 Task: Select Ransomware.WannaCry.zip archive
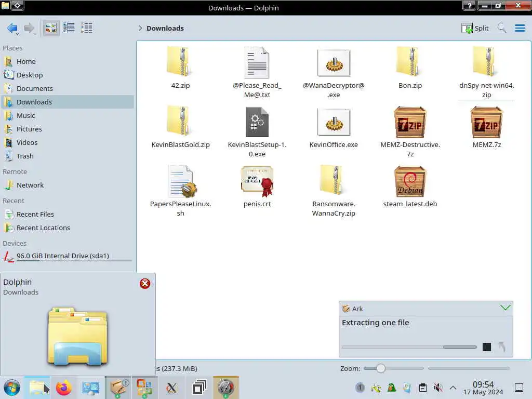(x=334, y=191)
